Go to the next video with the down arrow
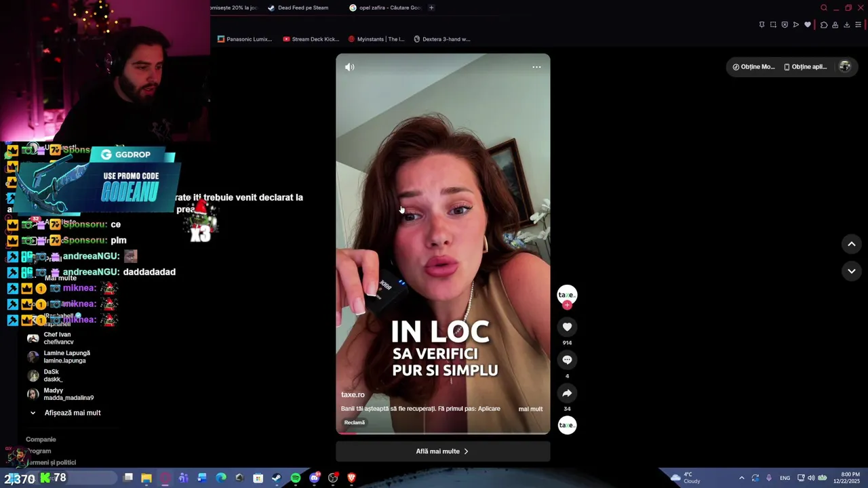868x488 pixels. coord(852,271)
